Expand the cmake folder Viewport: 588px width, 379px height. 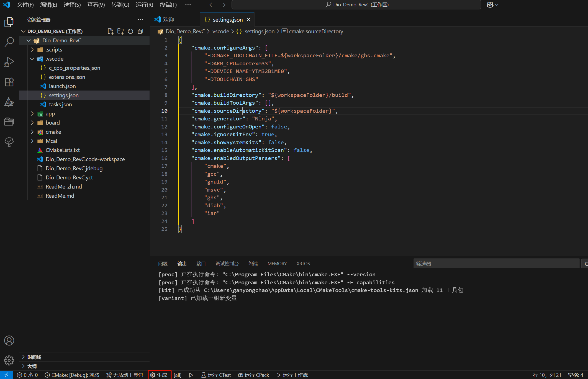pos(32,132)
